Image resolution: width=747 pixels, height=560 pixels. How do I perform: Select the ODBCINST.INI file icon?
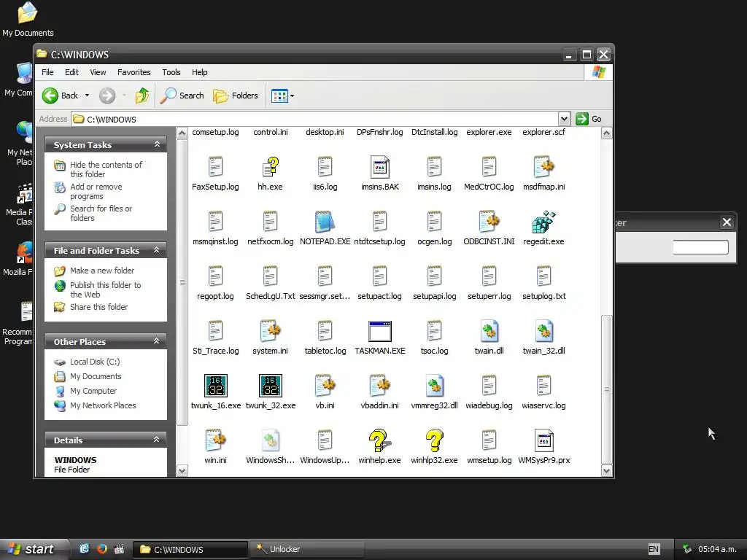[489, 222]
